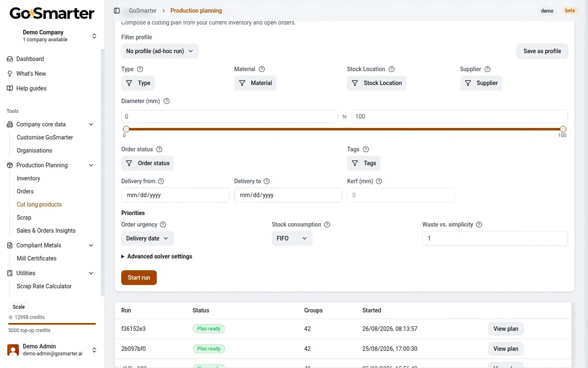Collapse Utilities section
588x368 pixels.
pyautogui.click(x=91, y=273)
